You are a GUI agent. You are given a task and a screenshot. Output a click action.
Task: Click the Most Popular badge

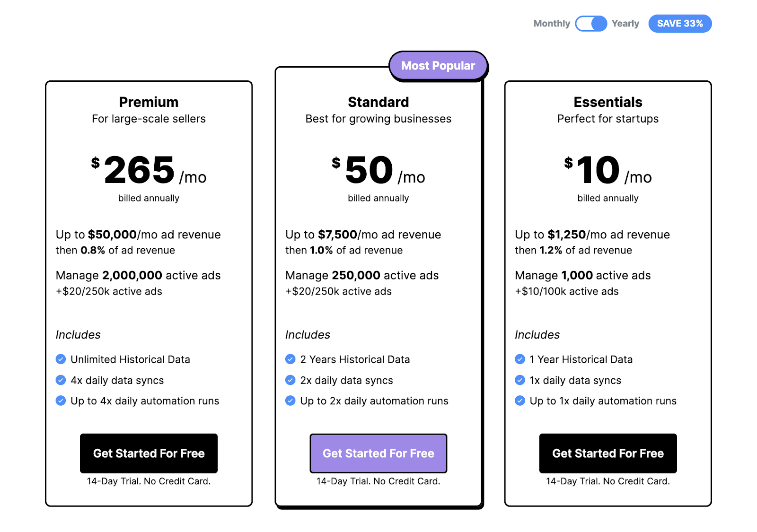[438, 66]
